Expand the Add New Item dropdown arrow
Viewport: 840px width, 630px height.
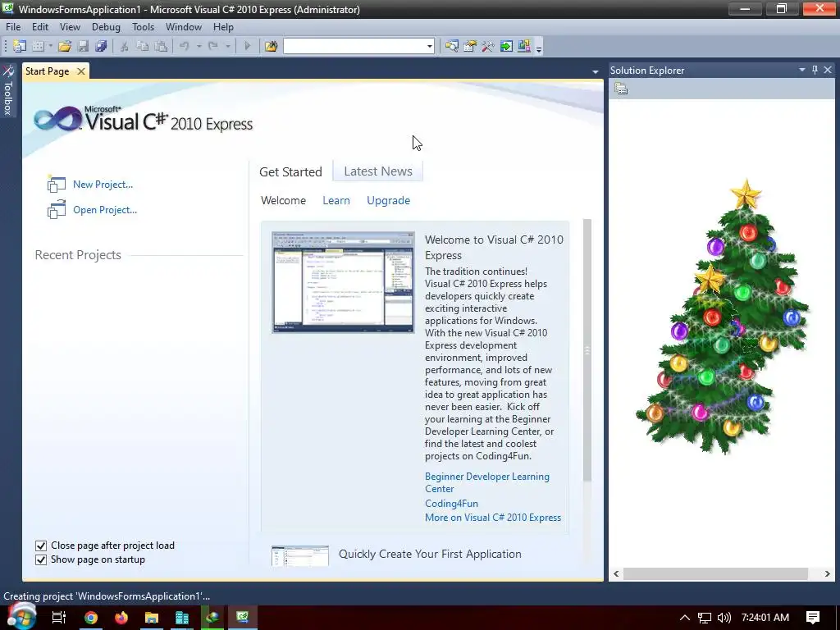pyautogui.click(x=50, y=47)
